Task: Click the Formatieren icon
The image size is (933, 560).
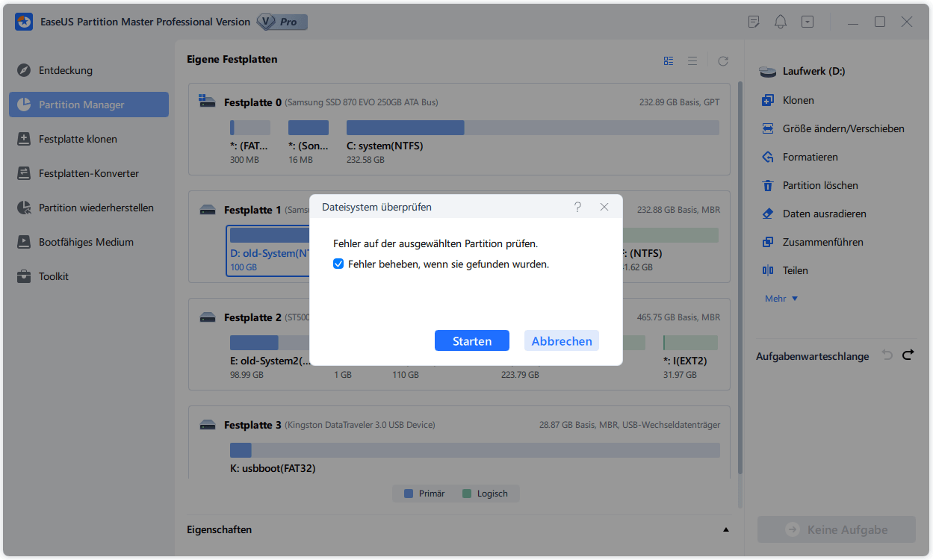Action: click(x=767, y=157)
